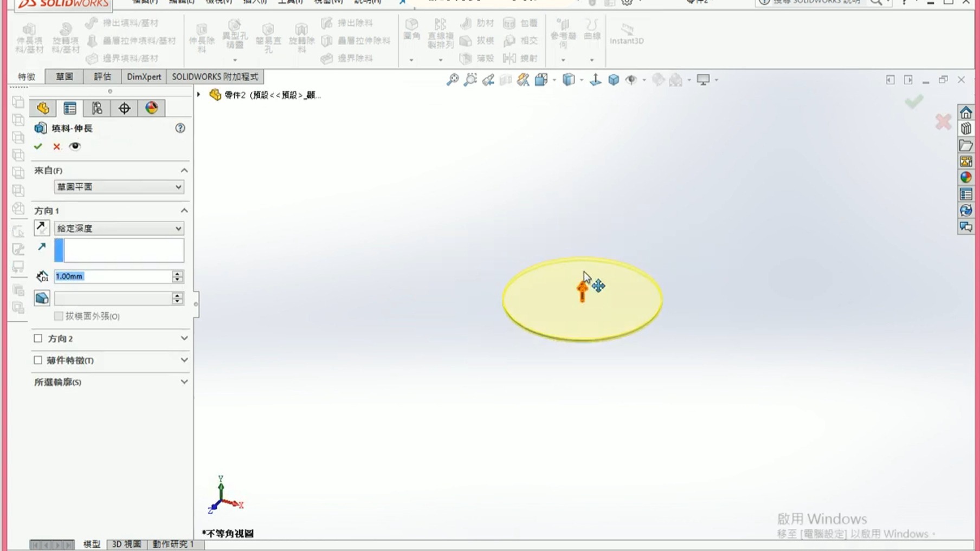The image size is (980, 551).
Task: Switch to the 評估 tab
Action: [102, 77]
